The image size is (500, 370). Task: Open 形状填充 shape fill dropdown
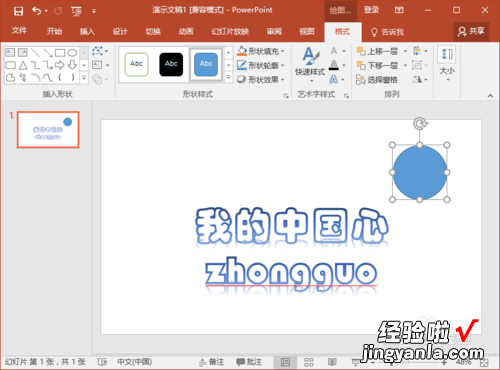click(x=261, y=51)
